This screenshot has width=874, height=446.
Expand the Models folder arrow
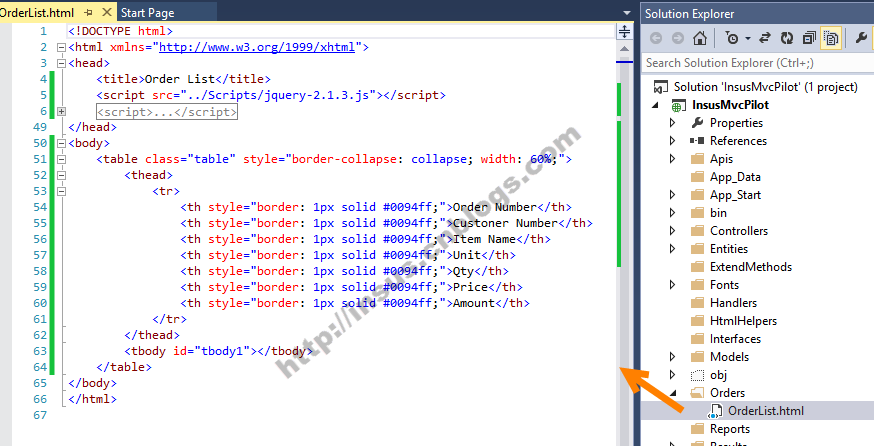673,357
